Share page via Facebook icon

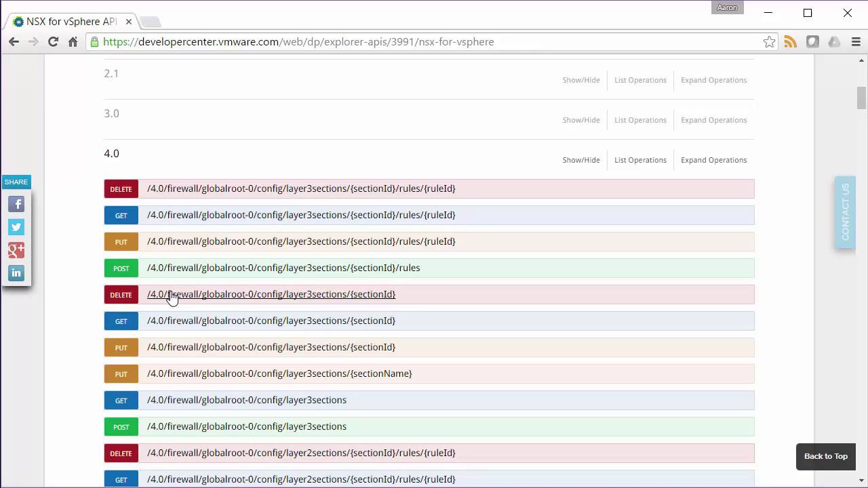click(x=16, y=204)
